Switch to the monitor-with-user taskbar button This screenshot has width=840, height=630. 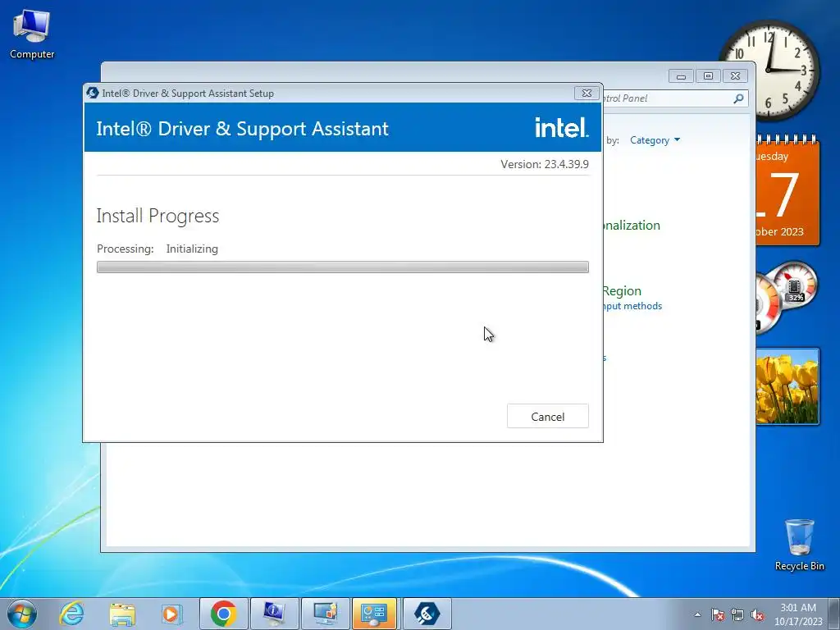pyautogui.click(x=325, y=614)
